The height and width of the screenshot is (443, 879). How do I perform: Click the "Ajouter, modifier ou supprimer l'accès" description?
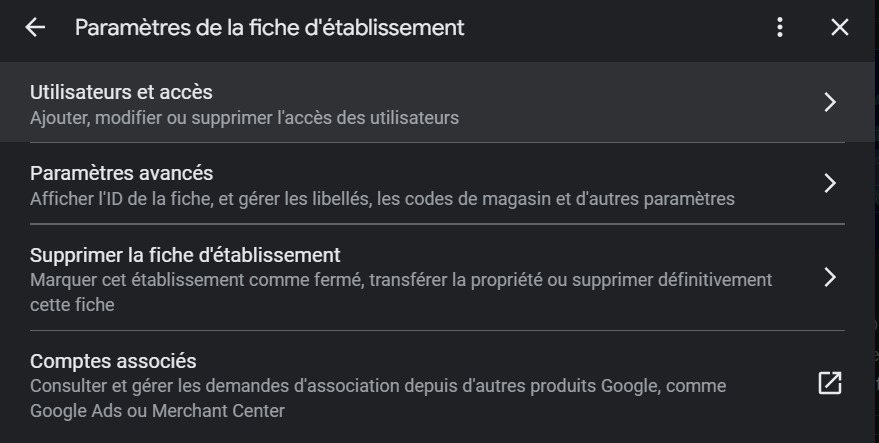[x=244, y=118]
